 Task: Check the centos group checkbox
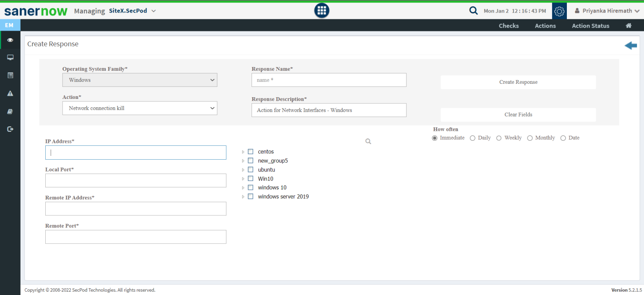pos(251,152)
